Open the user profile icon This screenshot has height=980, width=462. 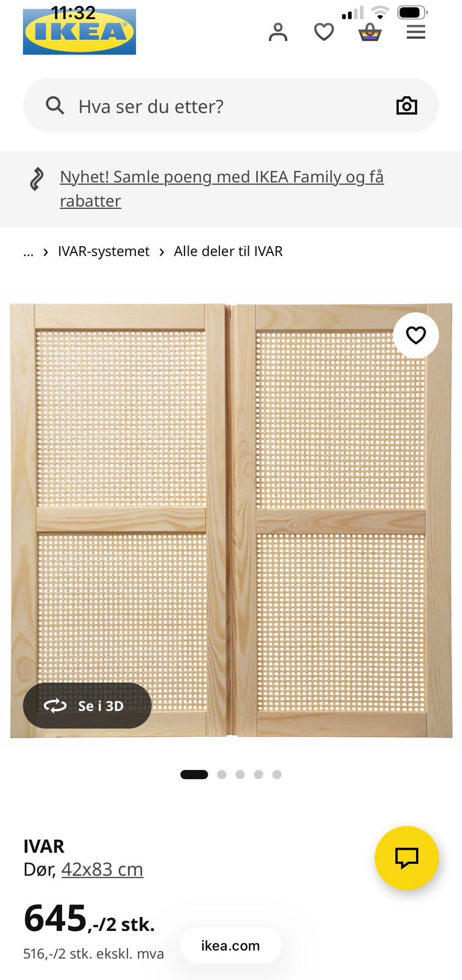click(278, 32)
